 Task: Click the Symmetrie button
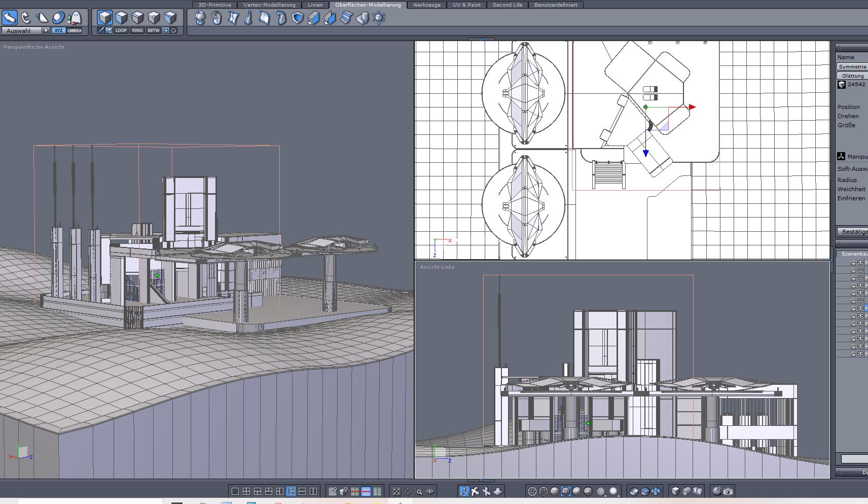852,66
